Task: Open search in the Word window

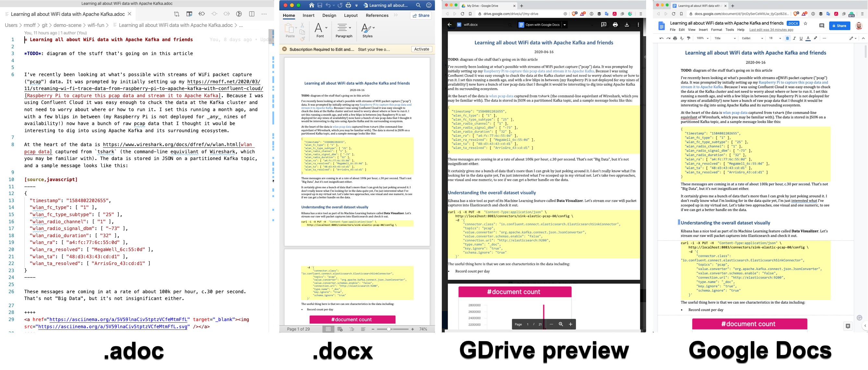Action: [x=418, y=6]
